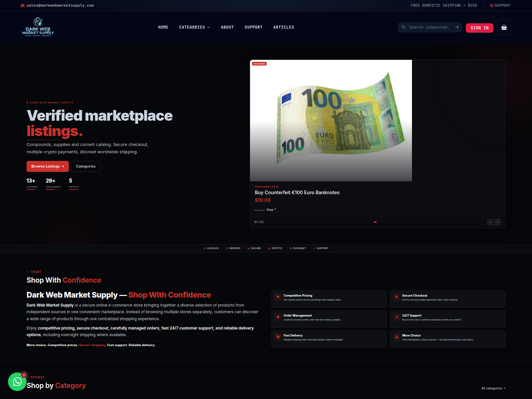
Task: Click the More Choice icon
Action: tap(397, 337)
